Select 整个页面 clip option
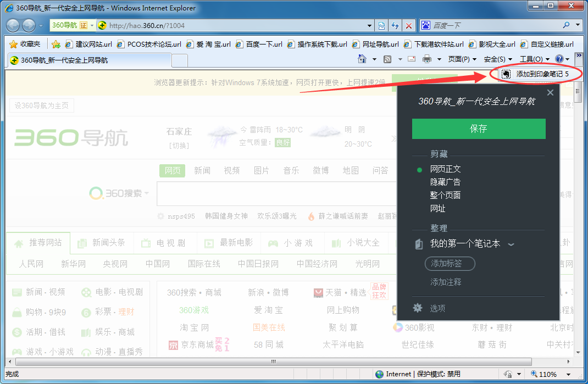Screen dimensions: 588x384 [446, 195]
